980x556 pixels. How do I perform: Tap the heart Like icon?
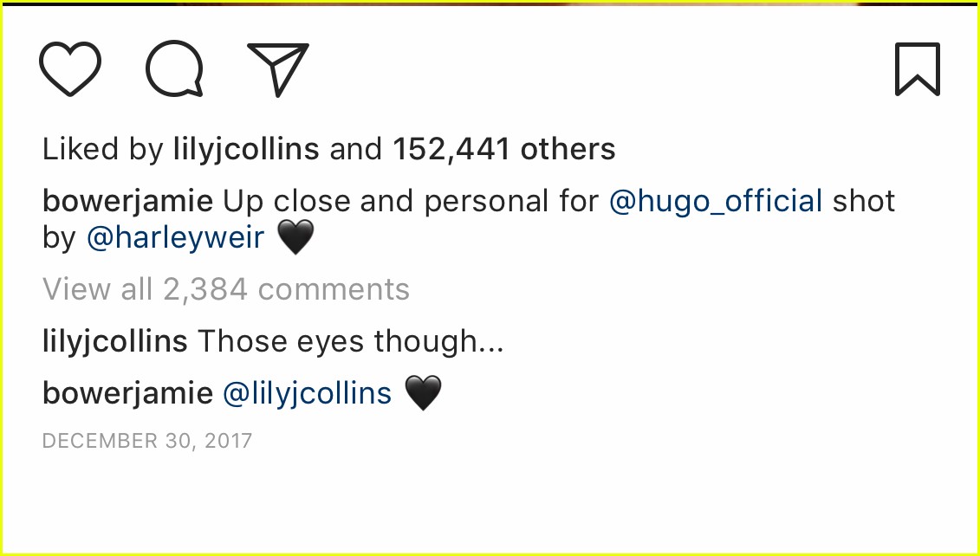pyautogui.click(x=70, y=69)
